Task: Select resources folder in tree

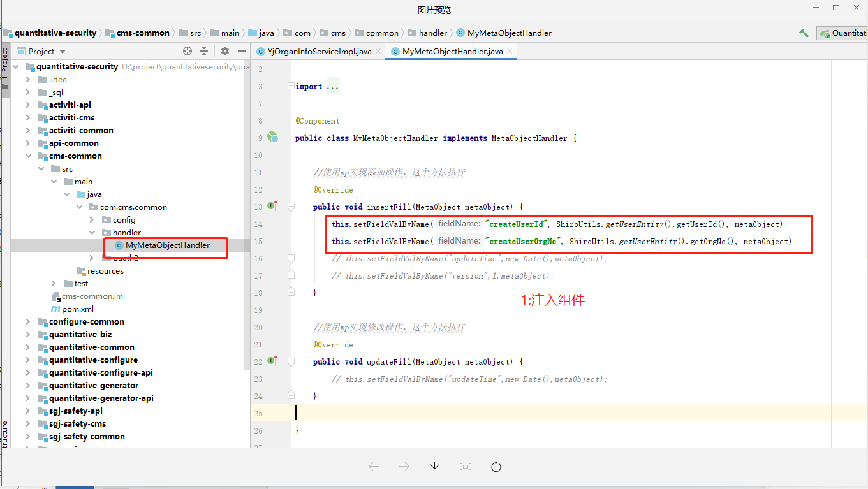Action: [100, 271]
